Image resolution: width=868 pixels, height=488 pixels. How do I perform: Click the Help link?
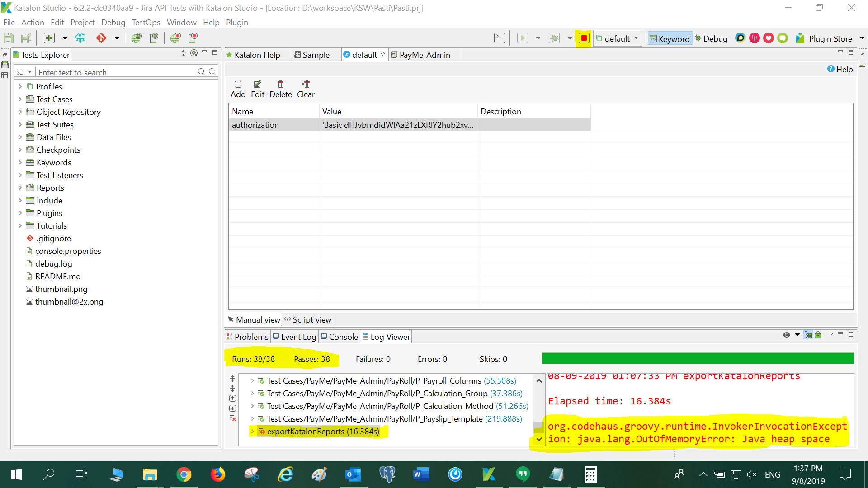[x=840, y=69]
